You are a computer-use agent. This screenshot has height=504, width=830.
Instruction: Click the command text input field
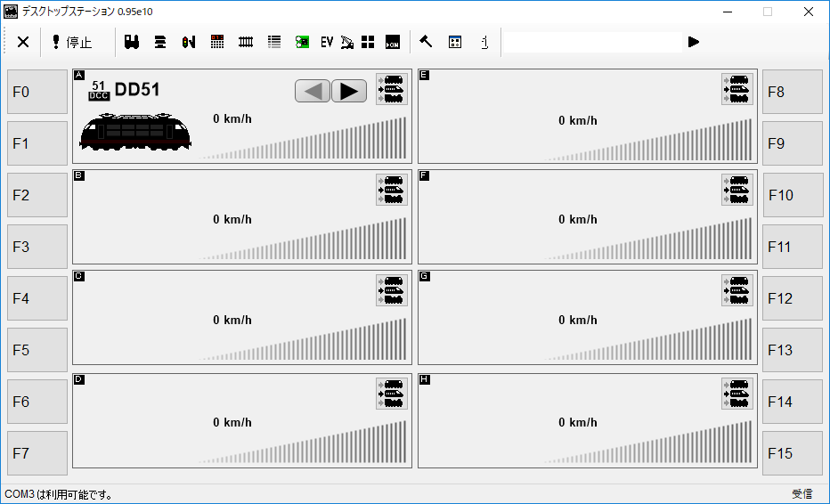pos(592,42)
